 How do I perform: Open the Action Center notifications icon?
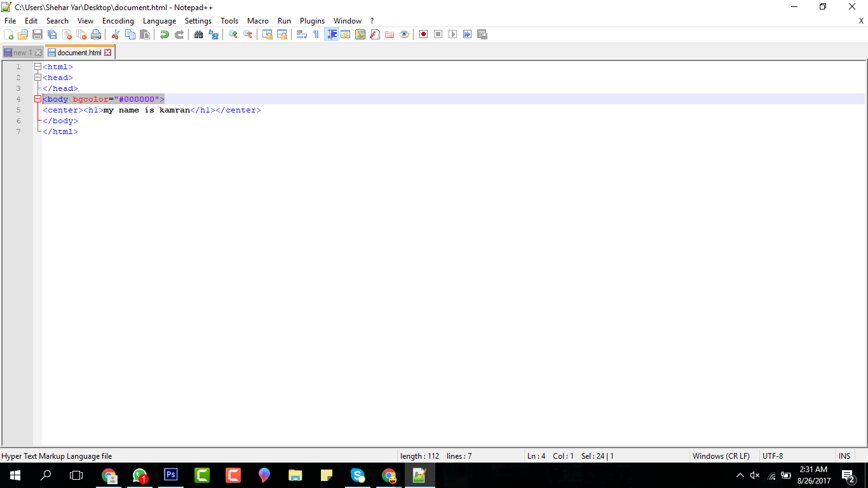(848, 475)
